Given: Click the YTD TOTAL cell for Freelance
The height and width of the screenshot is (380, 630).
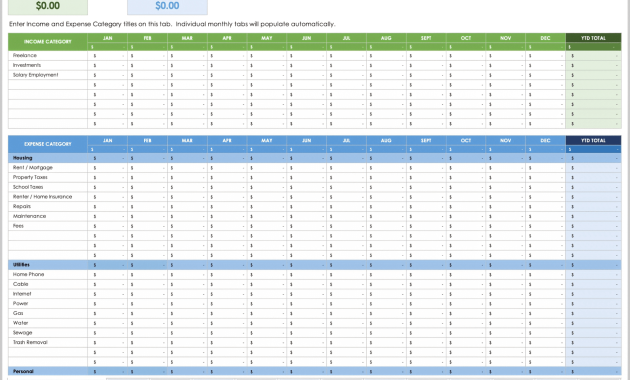Looking at the screenshot, I should click(x=593, y=55).
